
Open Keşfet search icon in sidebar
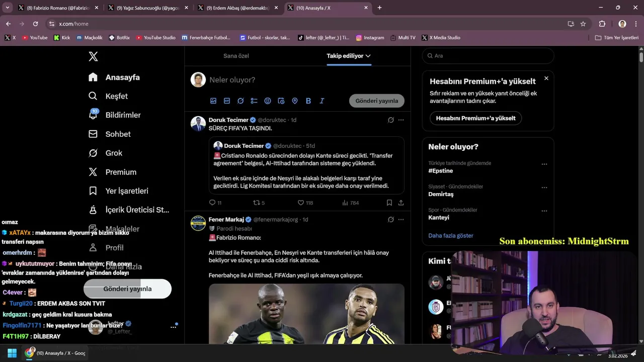tap(93, 96)
